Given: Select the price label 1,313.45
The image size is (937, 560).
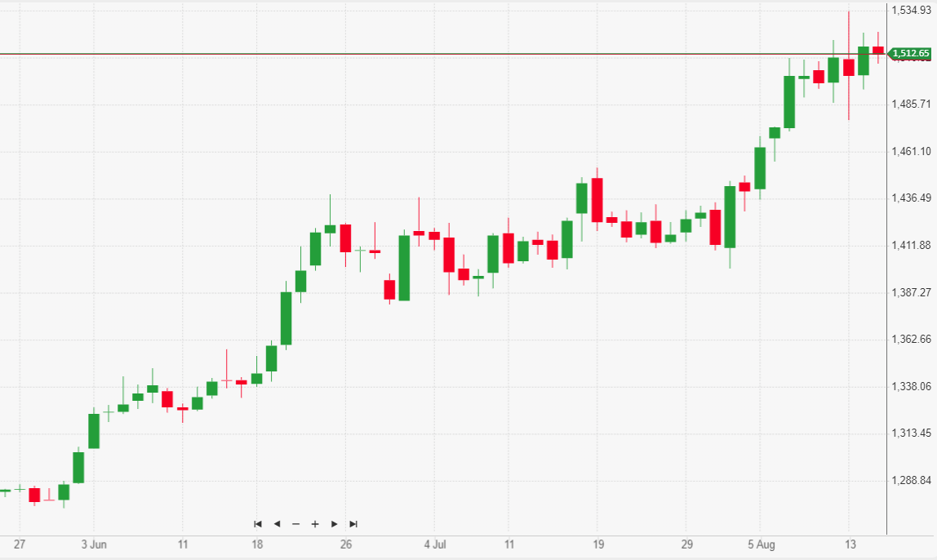Looking at the screenshot, I should [x=912, y=433].
